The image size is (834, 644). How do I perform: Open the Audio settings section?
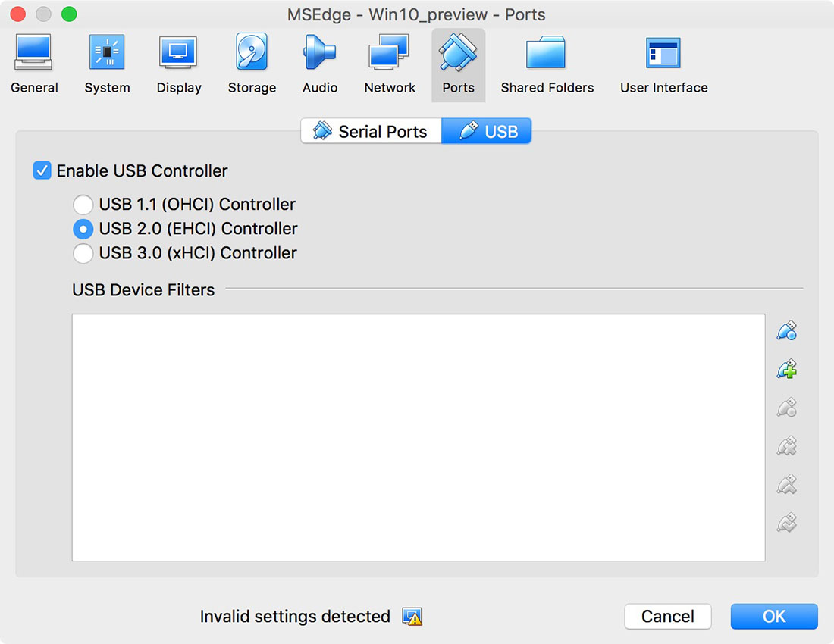[x=320, y=65]
